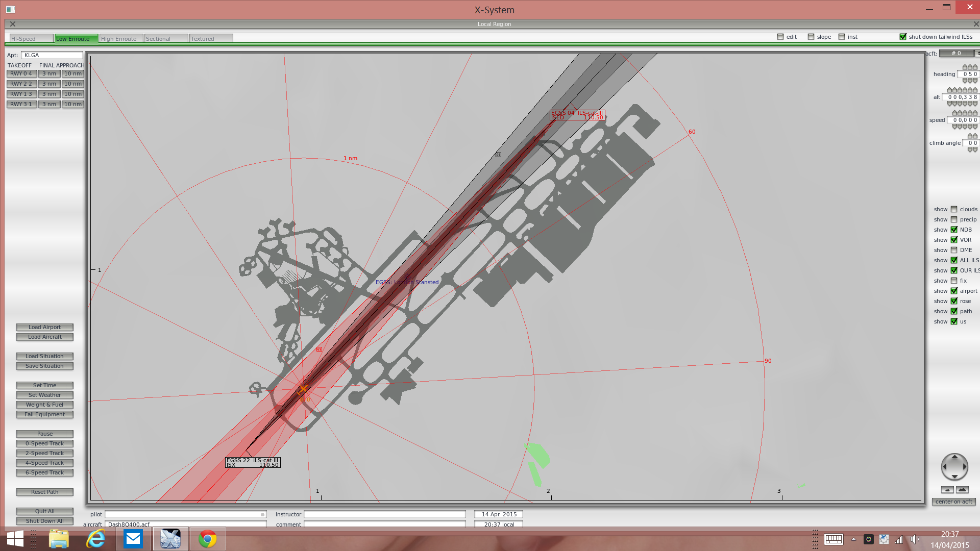Launch Internet Explorer from the taskbar

click(x=95, y=539)
